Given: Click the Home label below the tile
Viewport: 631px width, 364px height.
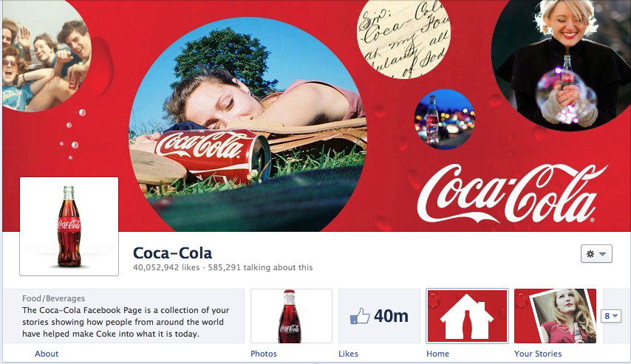Looking at the screenshot, I should tap(437, 354).
